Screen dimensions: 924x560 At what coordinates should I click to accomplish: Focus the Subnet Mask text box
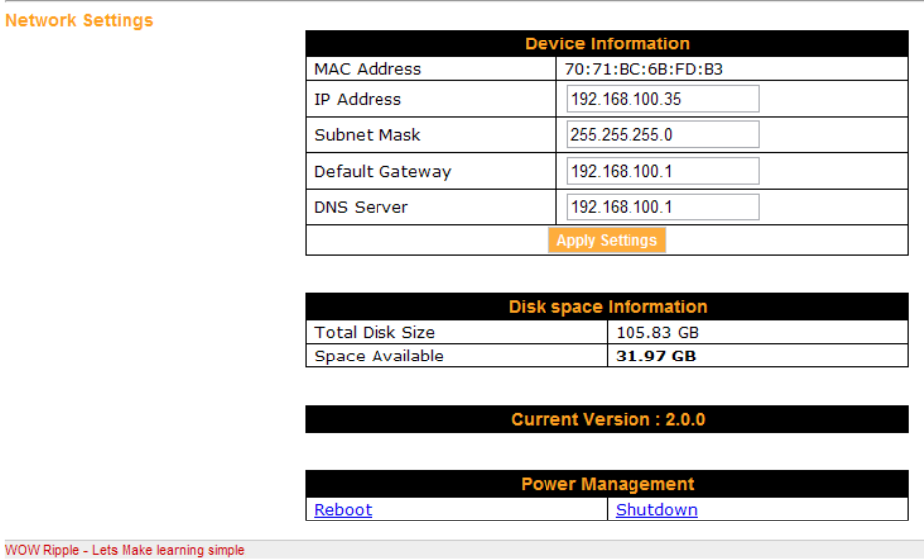coord(663,135)
